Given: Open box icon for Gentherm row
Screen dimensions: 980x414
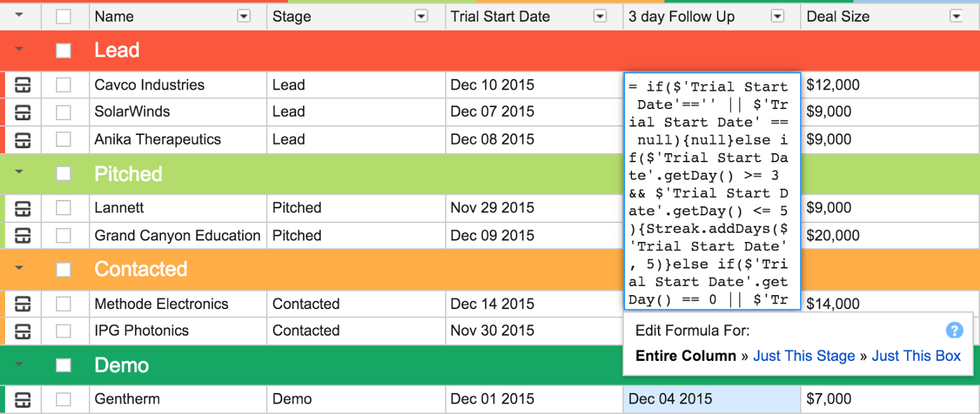Looking at the screenshot, I should pyautogui.click(x=23, y=399).
